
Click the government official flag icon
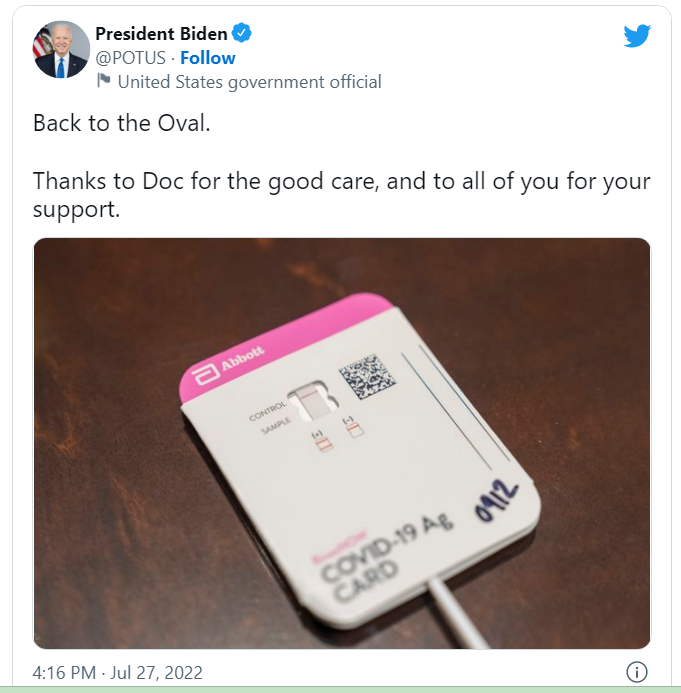pyautogui.click(x=104, y=80)
